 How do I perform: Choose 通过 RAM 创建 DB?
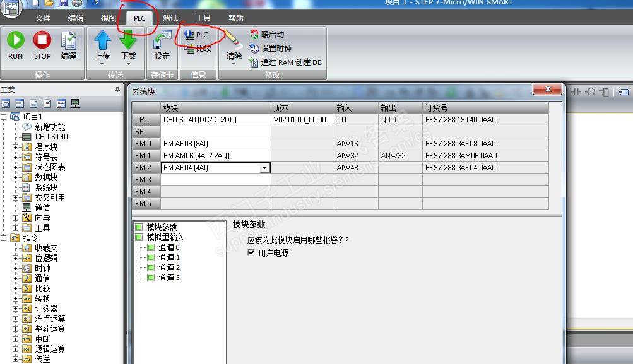285,62
